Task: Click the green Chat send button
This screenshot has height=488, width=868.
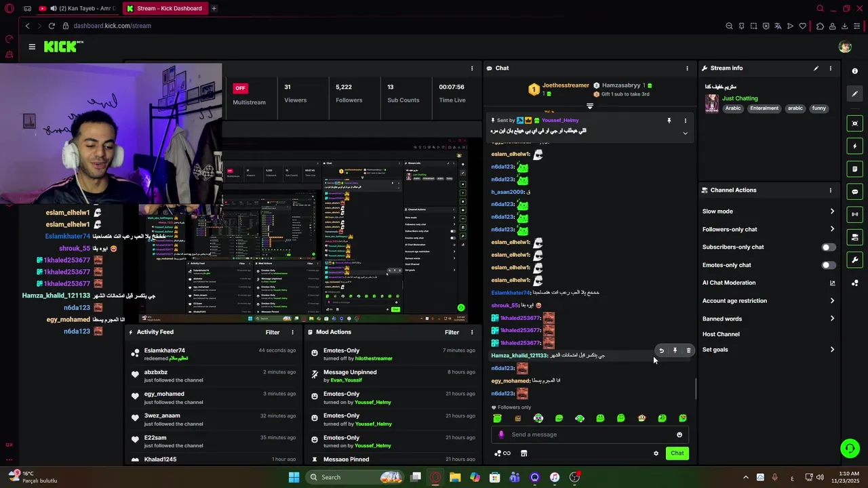Action: [677, 453]
